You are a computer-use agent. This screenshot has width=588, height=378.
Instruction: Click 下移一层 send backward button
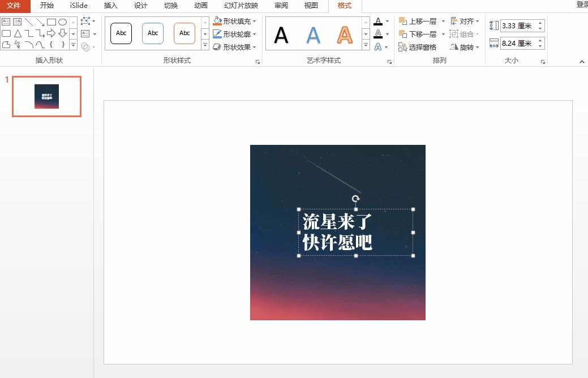[418, 34]
